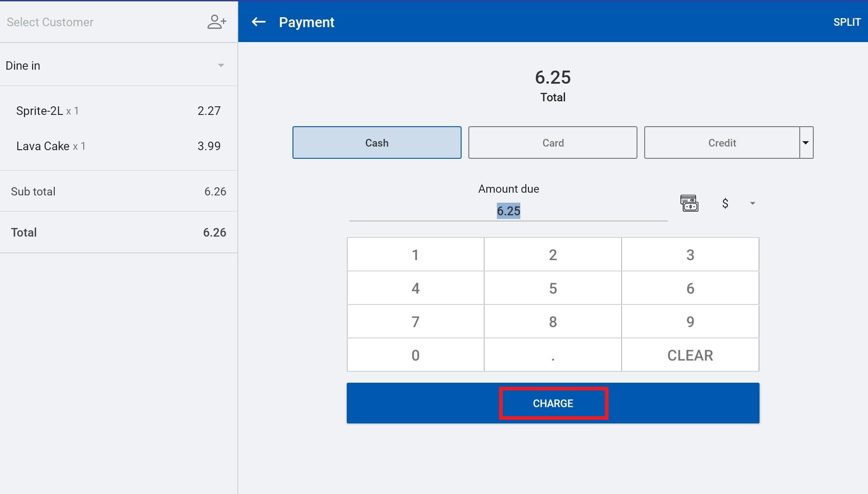Open the dollar currency dropdown

click(752, 204)
